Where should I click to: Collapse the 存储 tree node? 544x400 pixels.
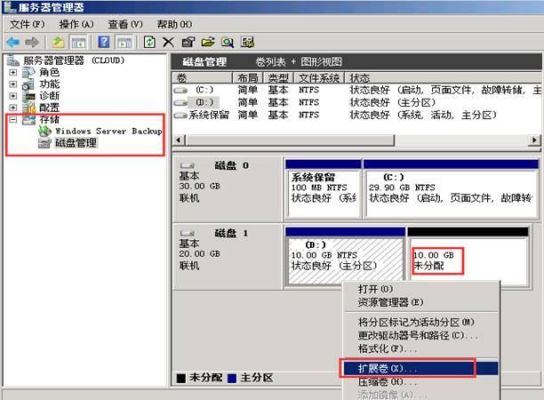point(13,120)
